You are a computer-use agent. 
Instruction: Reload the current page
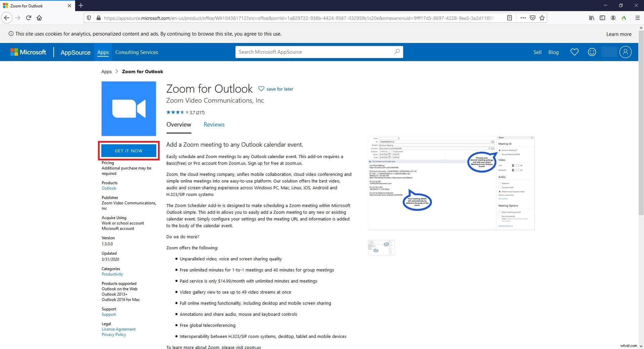click(x=29, y=18)
